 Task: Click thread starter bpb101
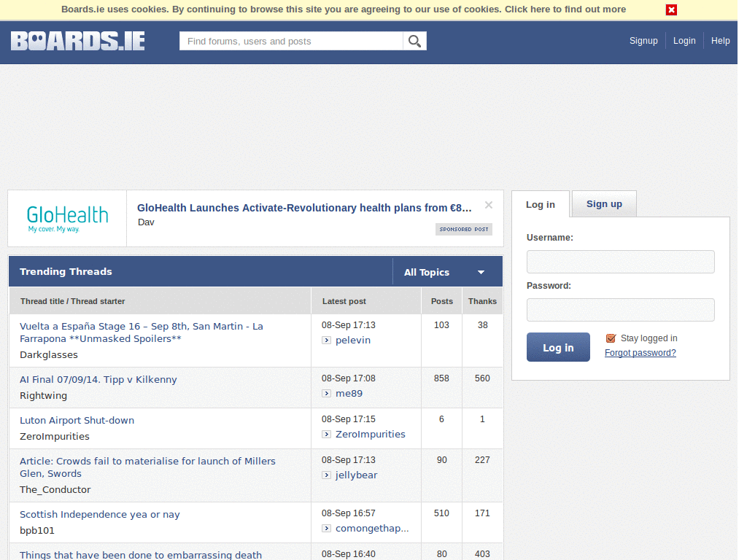(37, 531)
